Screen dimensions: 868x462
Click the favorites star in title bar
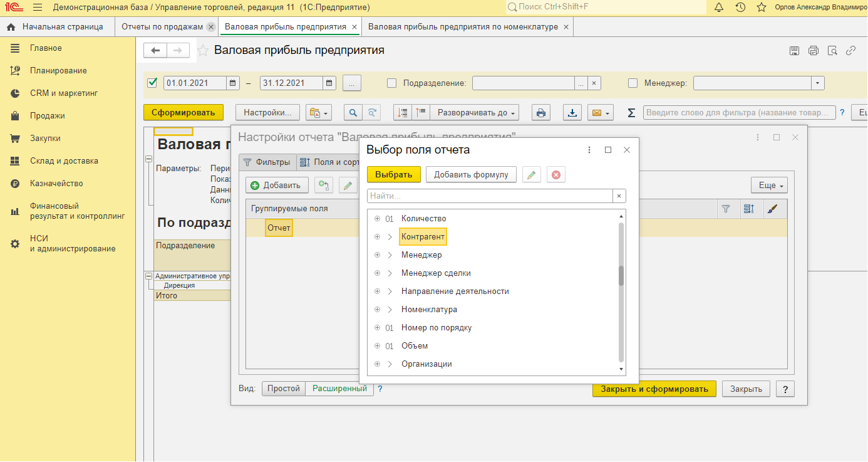[762, 8]
